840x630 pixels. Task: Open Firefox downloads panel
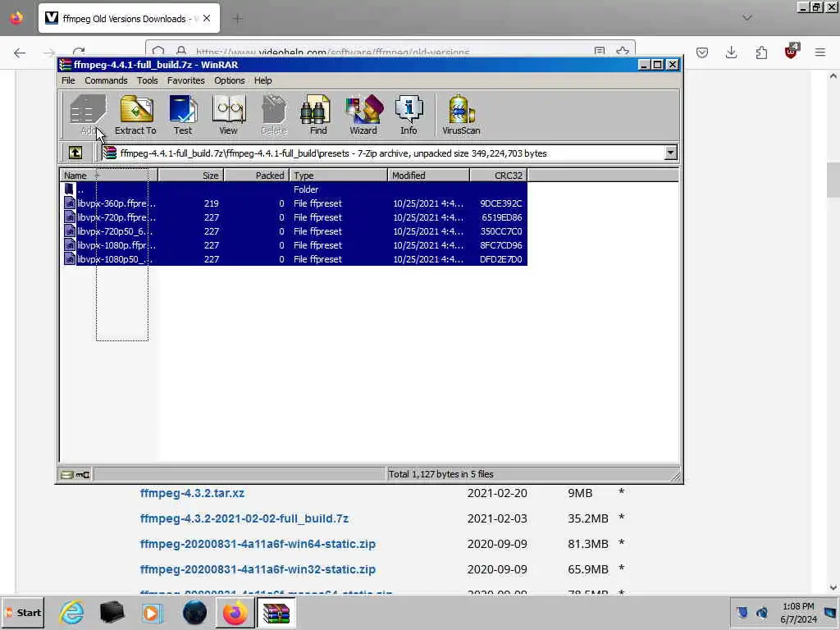731,52
